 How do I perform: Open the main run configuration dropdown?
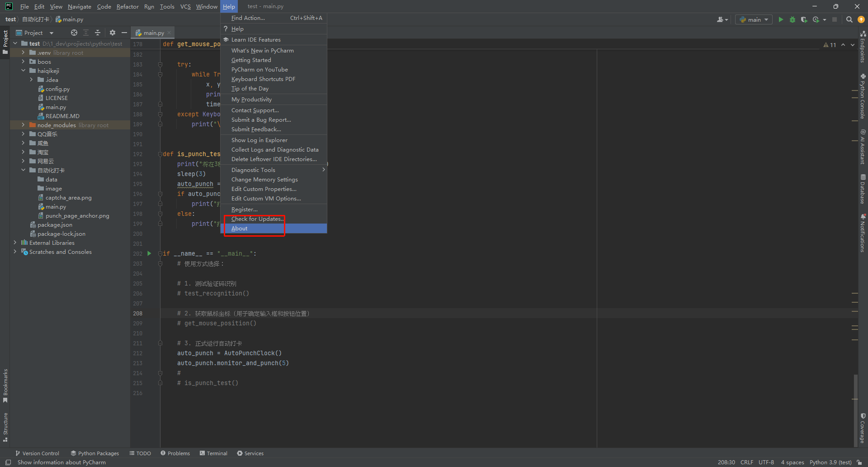(x=754, y=19)
